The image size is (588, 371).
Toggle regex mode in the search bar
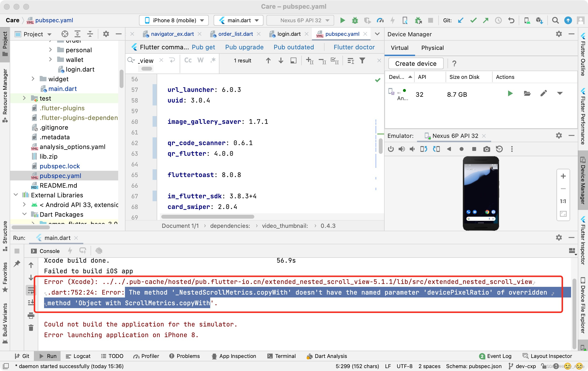[x=213, y=60]
